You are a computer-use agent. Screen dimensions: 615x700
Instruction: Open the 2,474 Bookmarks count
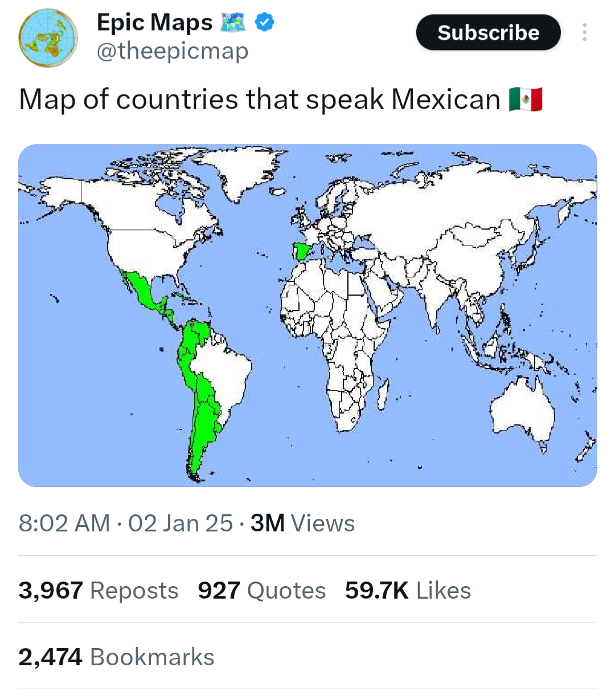(x=117, y=657)
